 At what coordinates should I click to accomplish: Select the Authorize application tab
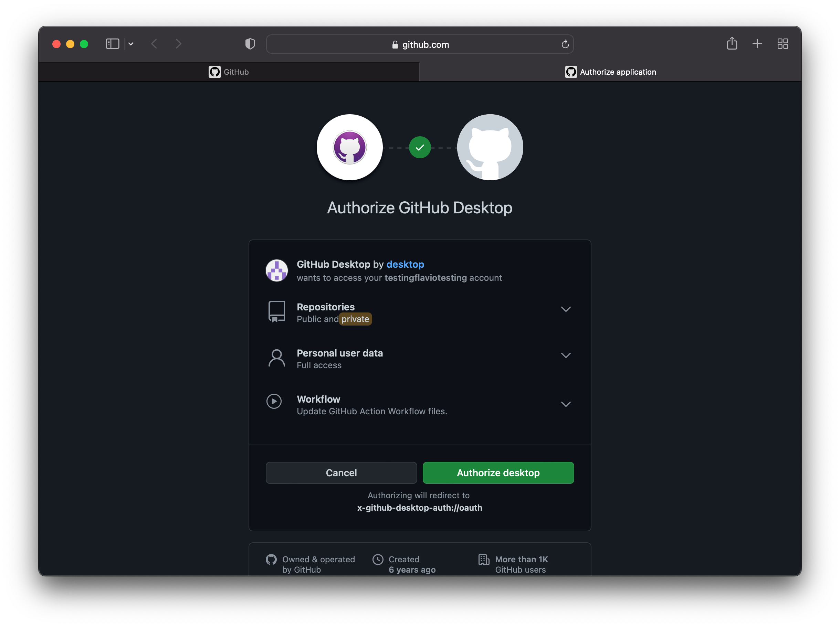click(x=618, y=72)
